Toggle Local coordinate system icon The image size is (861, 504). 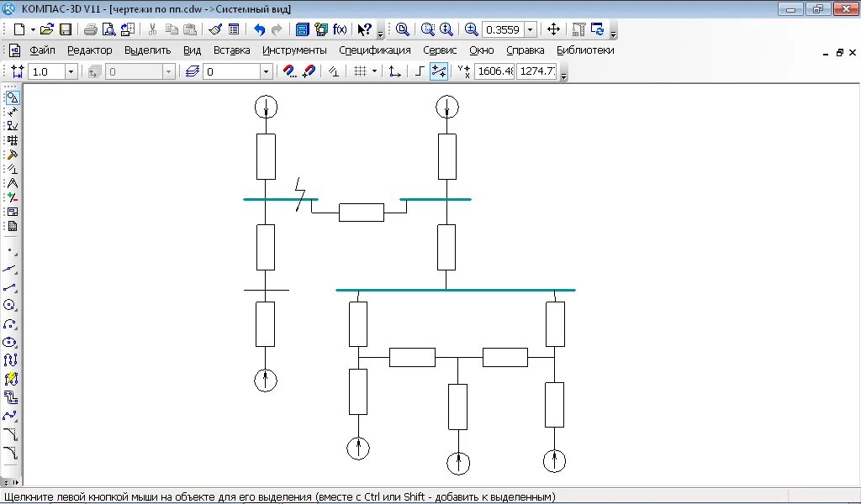click(394, 71)
